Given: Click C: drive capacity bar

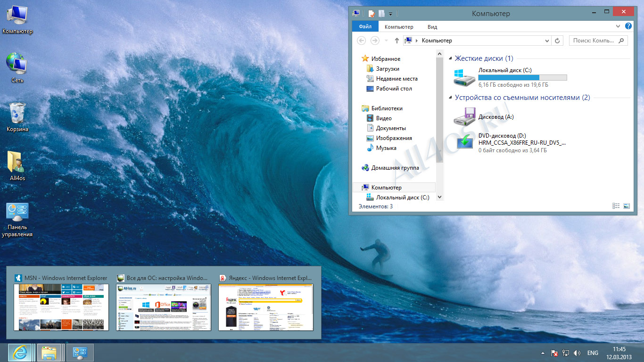Looking at the screenshot, I should pyautogui.click(x=522, y=77).
